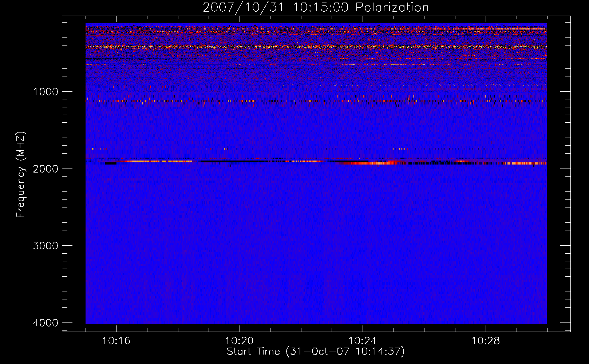Click the 10:24 time tick label
The height and width of the screenshot is (364, 589).
[363, 341]
